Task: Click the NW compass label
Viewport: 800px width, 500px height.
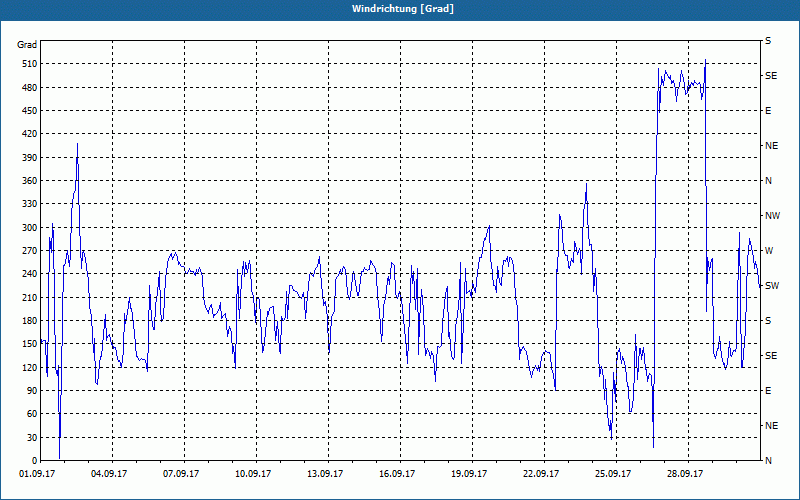Action: 772,216
